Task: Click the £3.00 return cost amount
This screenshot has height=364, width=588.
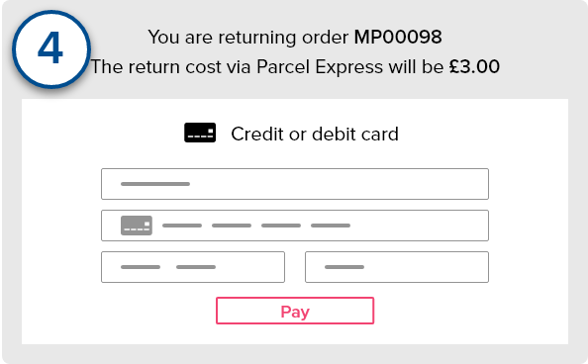Action: pos(474,66)
